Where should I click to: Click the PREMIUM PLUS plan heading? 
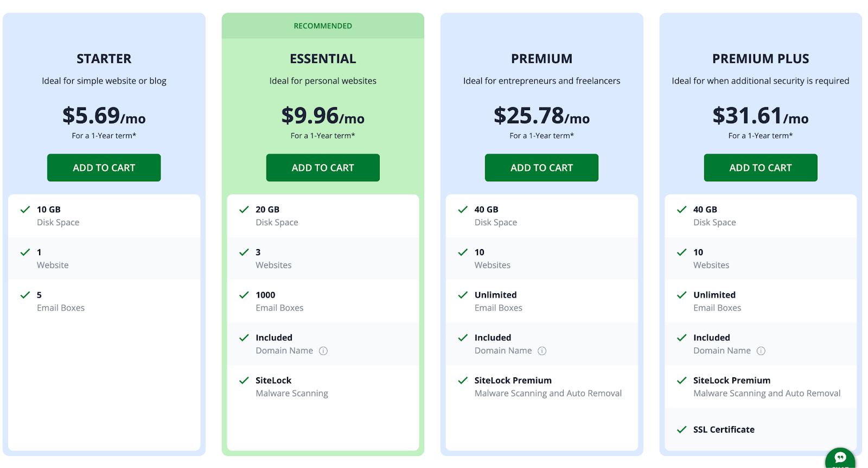[761, 59]
